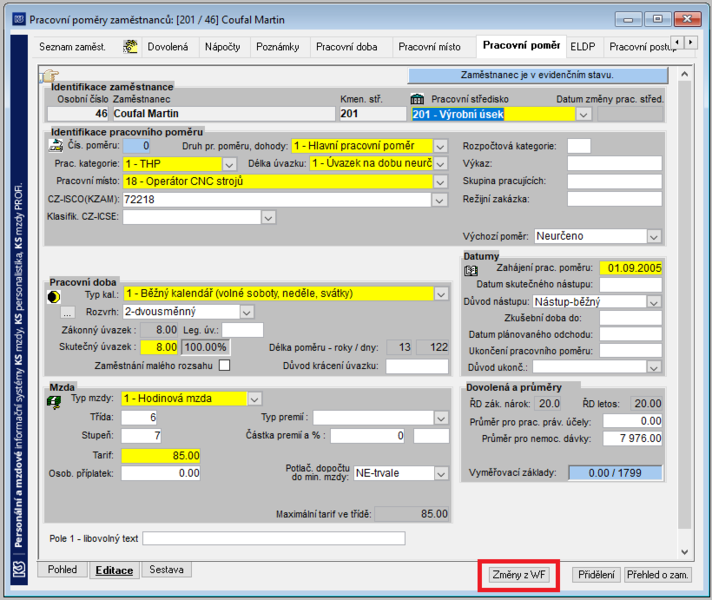The width and height of the screenshot is (712, 600).
Task: Click the scrollbar down arrow
Action: (685, 552)
